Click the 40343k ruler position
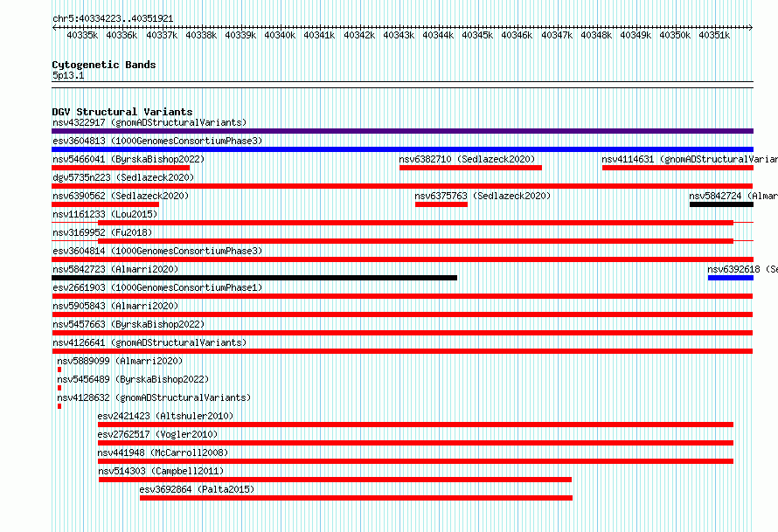Screen dimensions: 778x532 point(399,35)
